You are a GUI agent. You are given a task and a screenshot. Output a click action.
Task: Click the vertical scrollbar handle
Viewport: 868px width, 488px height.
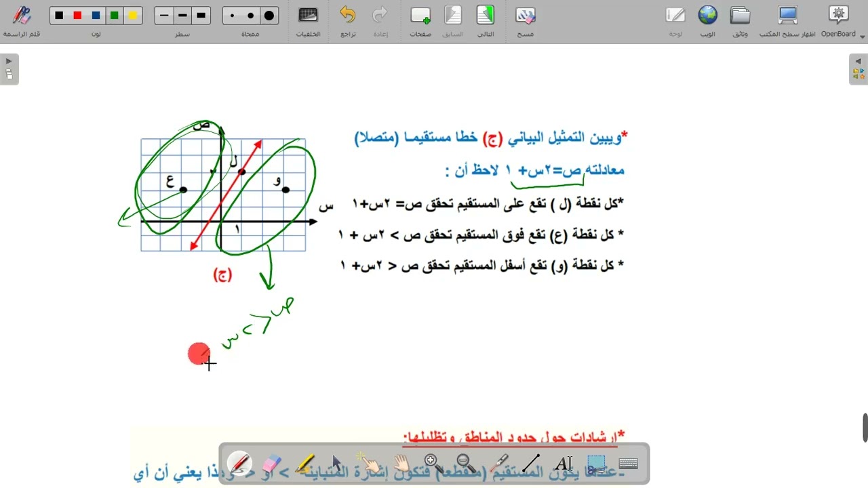(865, 427)
